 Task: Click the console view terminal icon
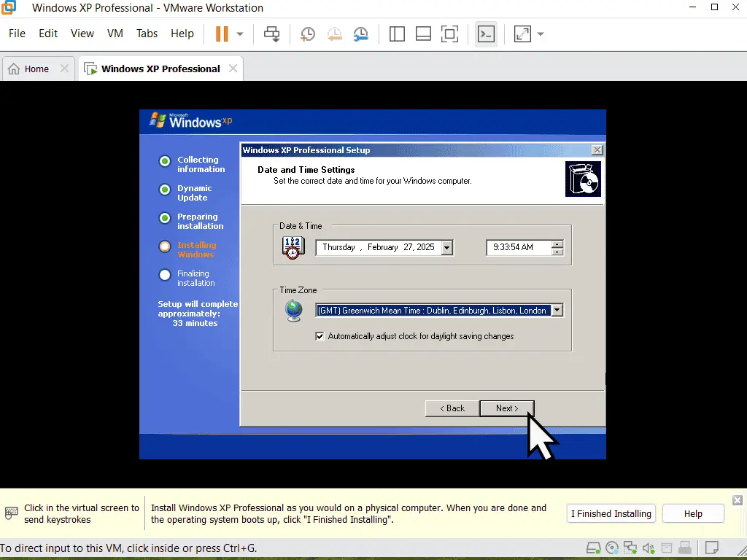[x=486, y=34]
